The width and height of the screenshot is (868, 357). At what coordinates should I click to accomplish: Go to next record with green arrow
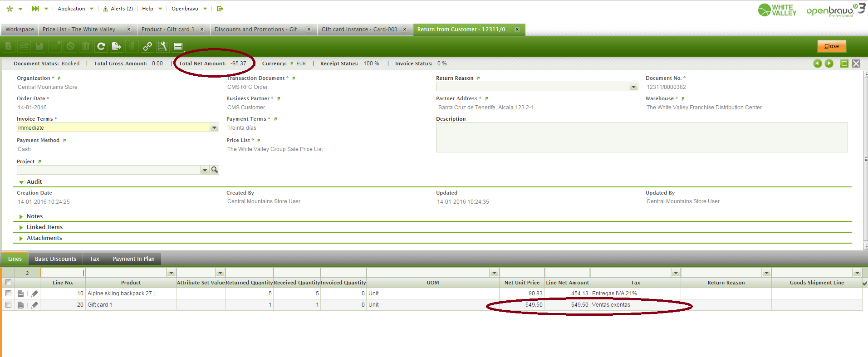(829, 64)
